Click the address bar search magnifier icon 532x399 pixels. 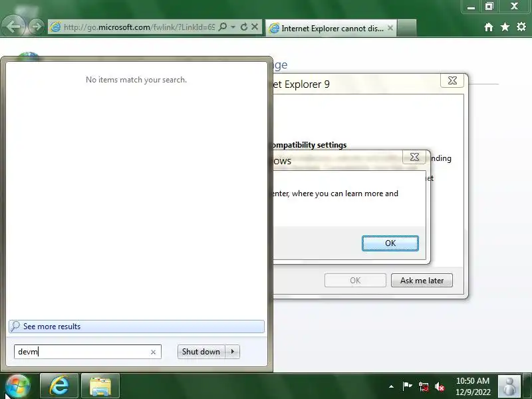223,27
